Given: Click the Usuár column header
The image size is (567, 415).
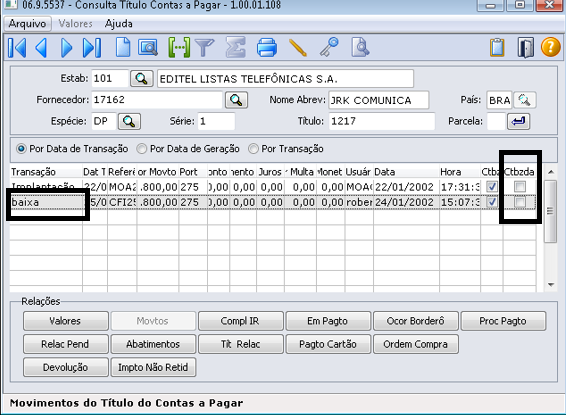Looking at the screenshot, I should [359, 172].
